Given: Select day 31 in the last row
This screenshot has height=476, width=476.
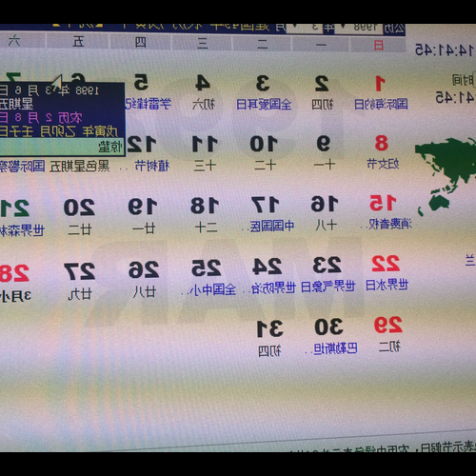Looking at the screenshot, I should (270, 328).
